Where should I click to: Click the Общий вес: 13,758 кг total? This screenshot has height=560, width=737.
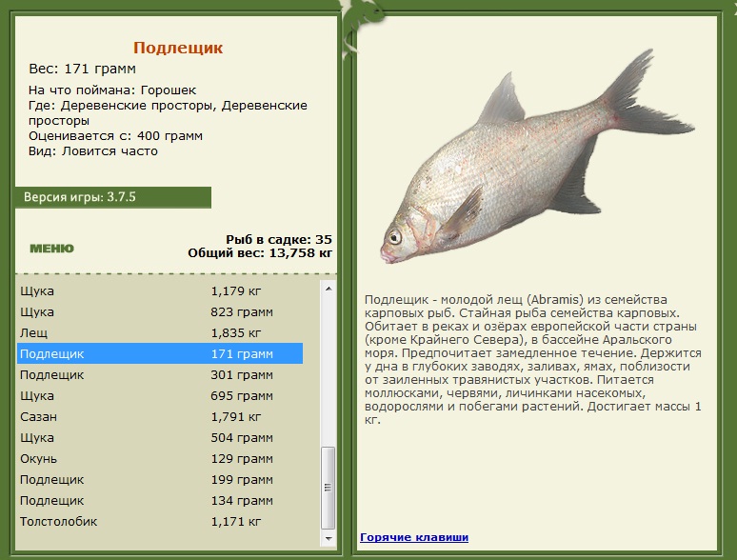point(260,253)
